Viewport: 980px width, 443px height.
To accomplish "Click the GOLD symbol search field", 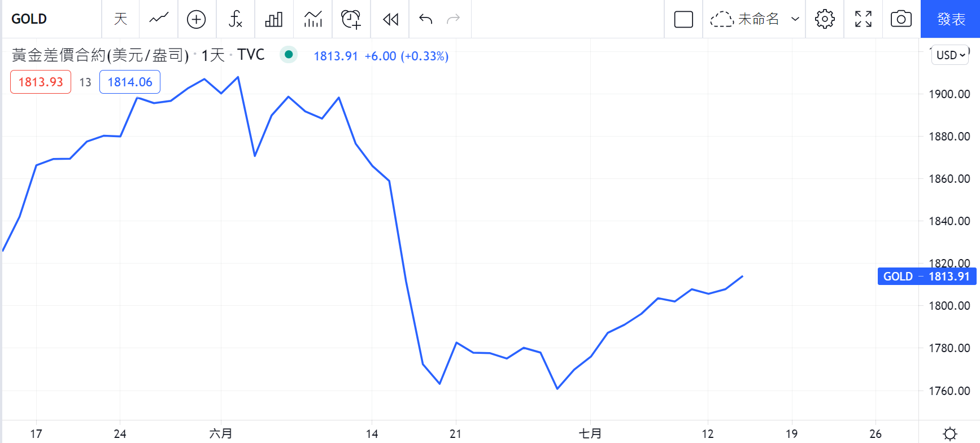I will click(51, 19).
